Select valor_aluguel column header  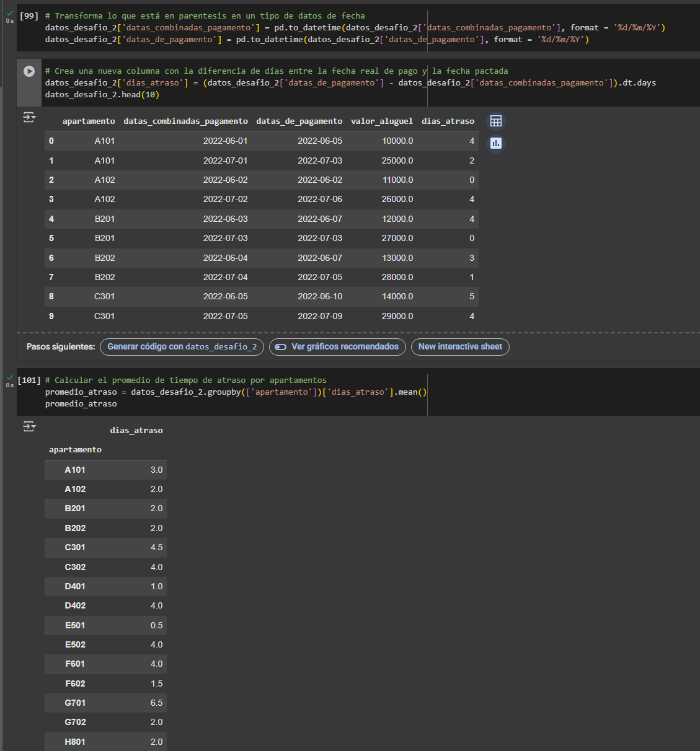[x=382, y=121]
